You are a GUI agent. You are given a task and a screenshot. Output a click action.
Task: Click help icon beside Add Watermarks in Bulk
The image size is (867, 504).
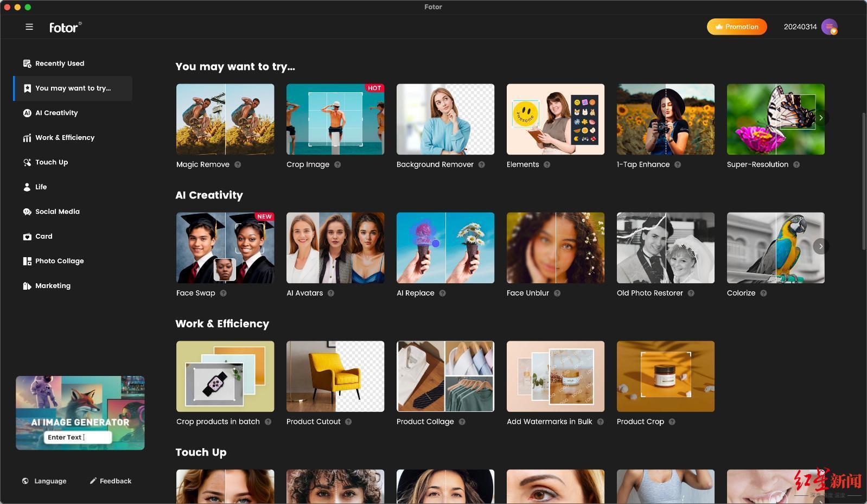[x=600, y=422]
